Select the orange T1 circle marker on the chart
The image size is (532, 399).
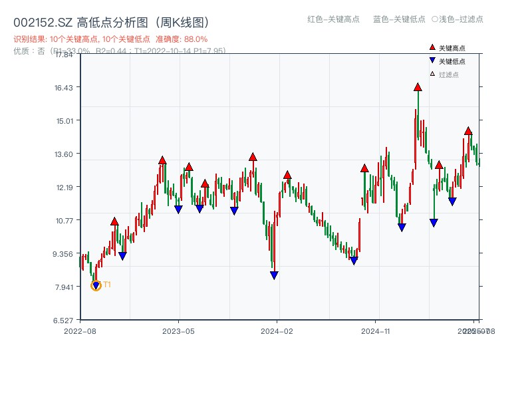[96, 285]
